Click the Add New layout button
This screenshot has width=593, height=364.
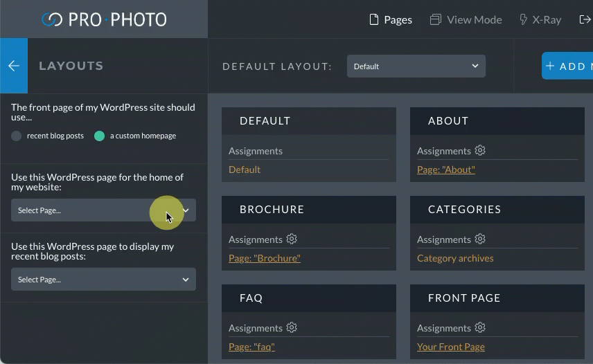567,66
